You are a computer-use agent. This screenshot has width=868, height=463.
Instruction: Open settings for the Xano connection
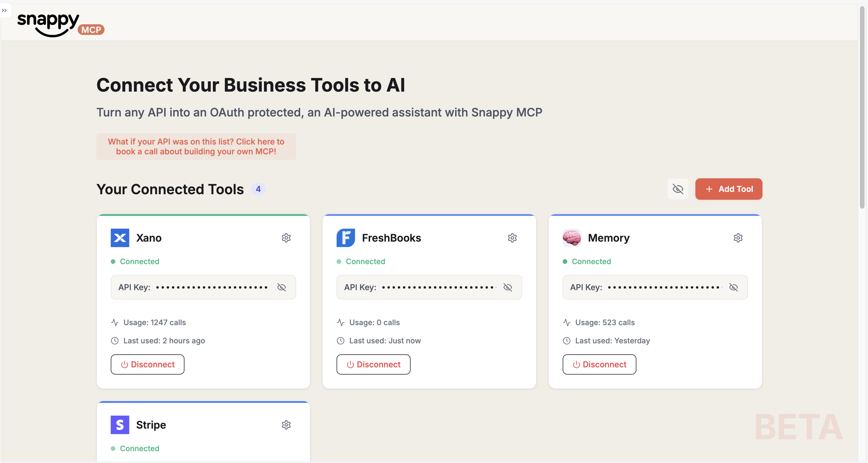[x=286, y=238]
